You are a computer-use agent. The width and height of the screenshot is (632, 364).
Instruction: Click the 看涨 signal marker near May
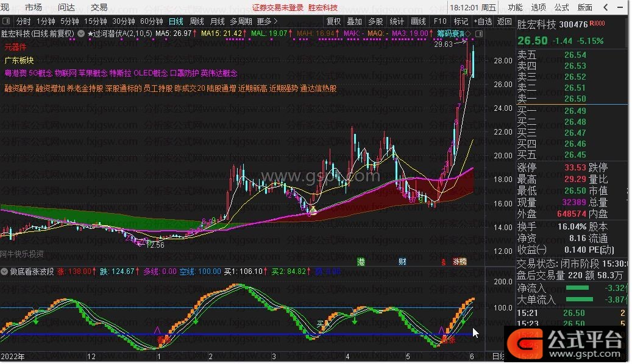click(447, 340)
